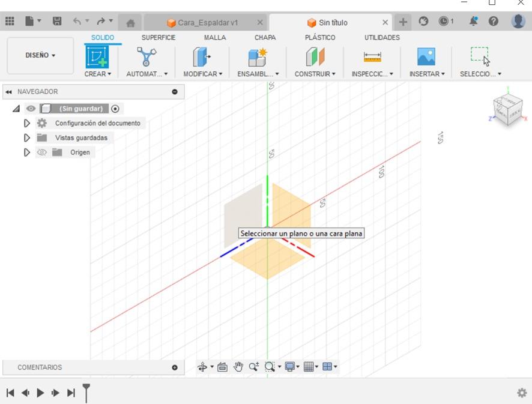Viewport: 532px width, 404px height.
Task: Open the timeline settings gear
Action: pyautogui.click(x=522, y=393)
